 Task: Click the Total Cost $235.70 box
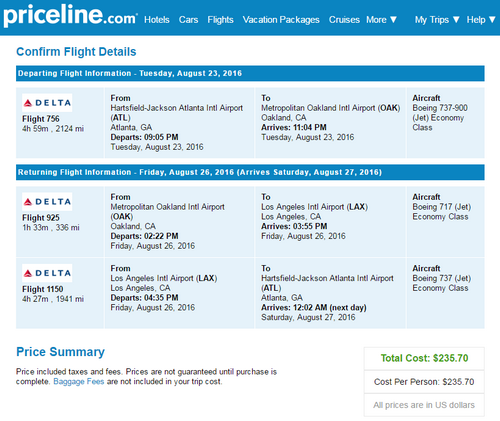point(424,358)
